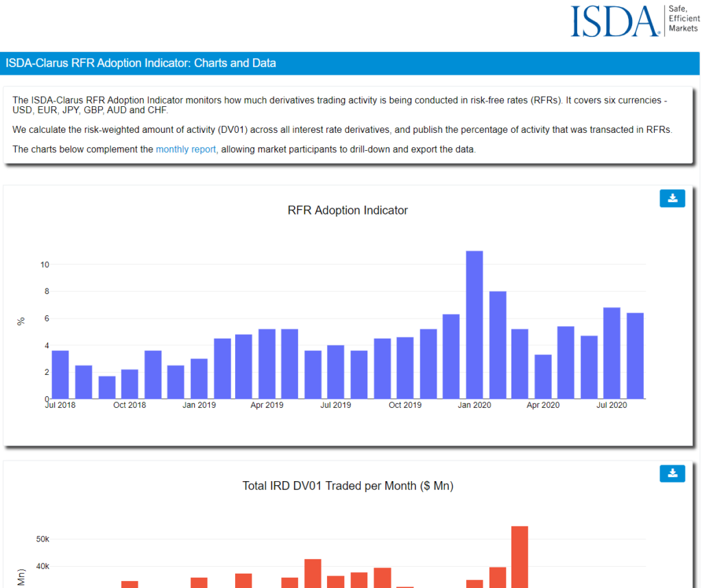This screenshot has height=588, width=702.
Task: Click the 'Apr 2019' axis label
Action: pyautogui.click(x=267, y=405)
